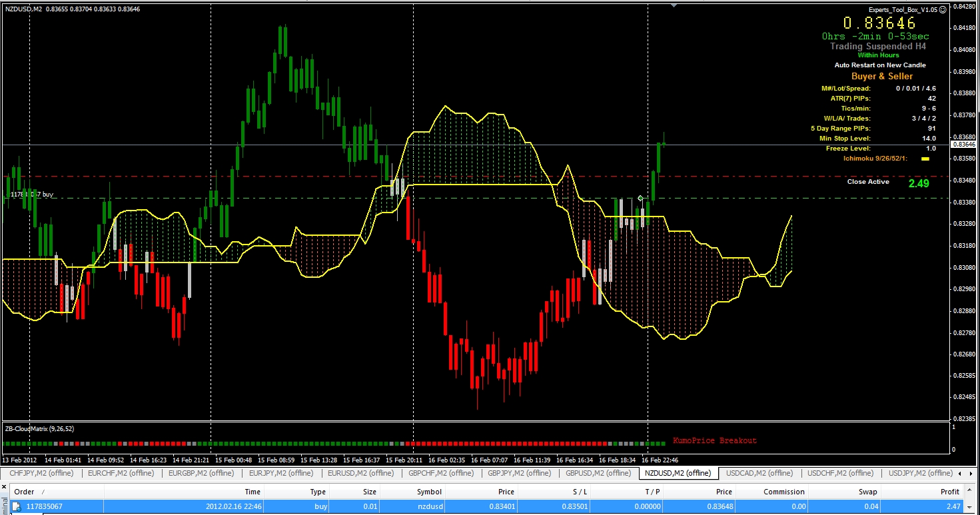Select the GBPCHF,M2 (offline) tab

pos(442,473)
